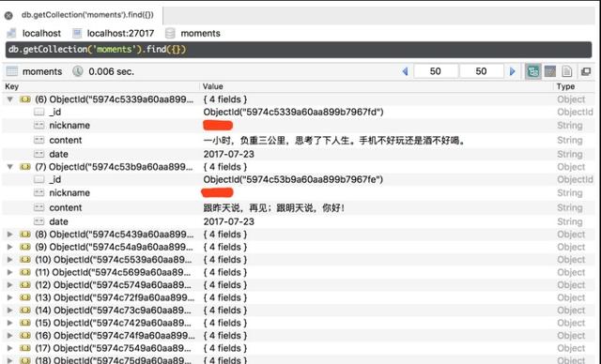The image size is (601, 364).
Task: Click the object icon of document (7)
Action: 25,167
